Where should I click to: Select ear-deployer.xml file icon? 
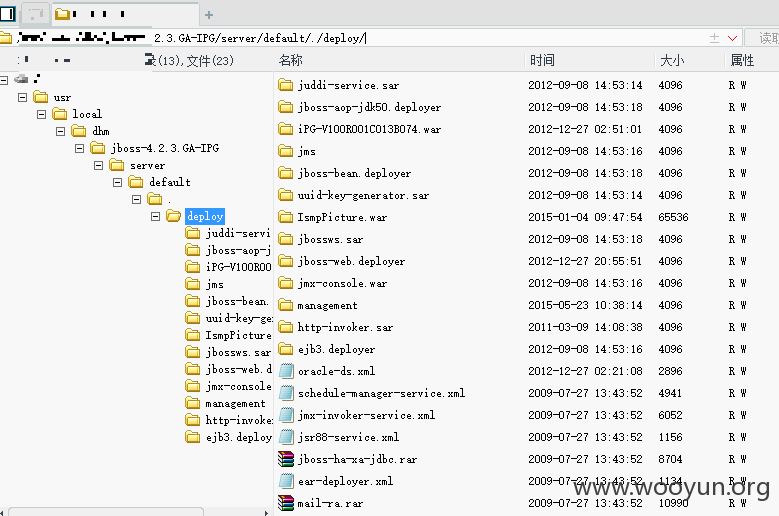click(286, 481)
